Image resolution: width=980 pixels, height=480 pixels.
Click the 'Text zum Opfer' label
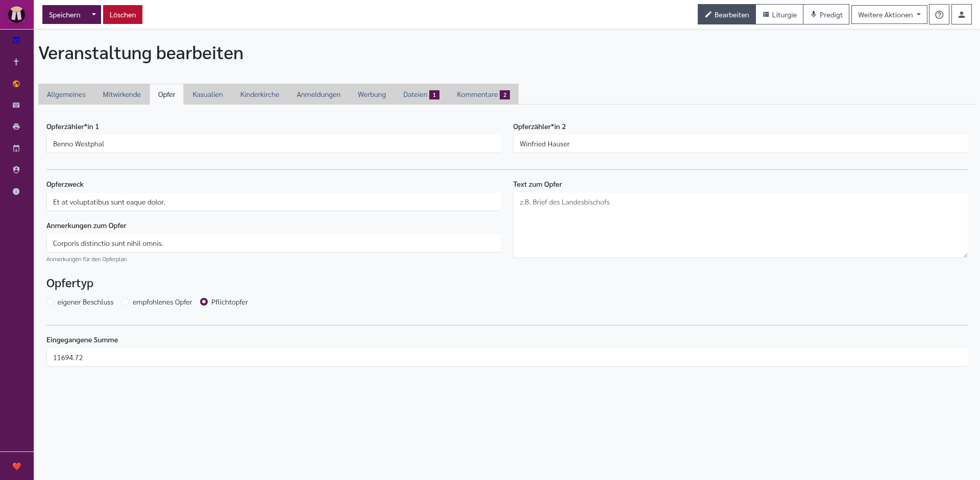537,184
